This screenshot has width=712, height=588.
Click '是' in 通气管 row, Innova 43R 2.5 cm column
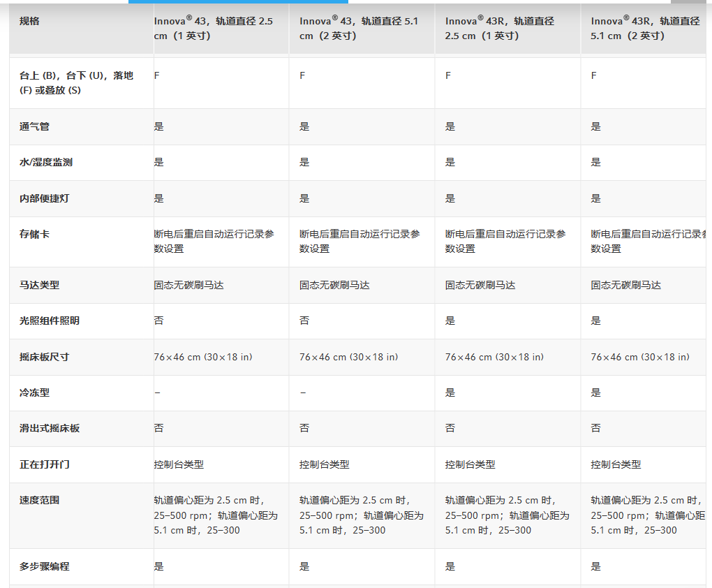tap(450, 126)
